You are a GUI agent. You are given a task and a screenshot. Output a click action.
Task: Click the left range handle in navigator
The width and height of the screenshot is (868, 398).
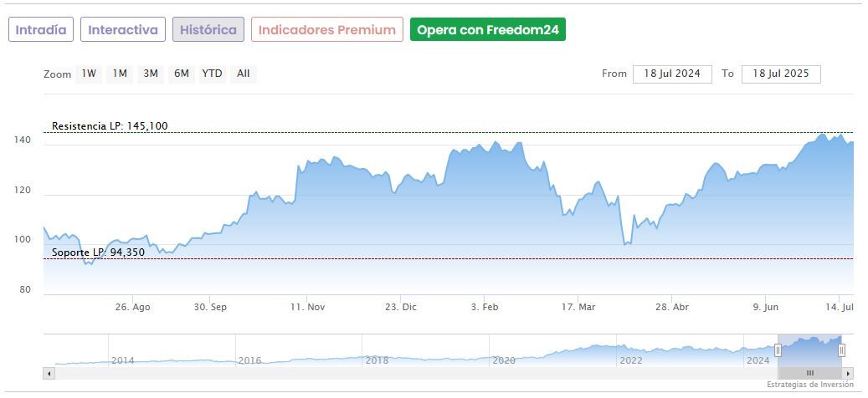778,350
